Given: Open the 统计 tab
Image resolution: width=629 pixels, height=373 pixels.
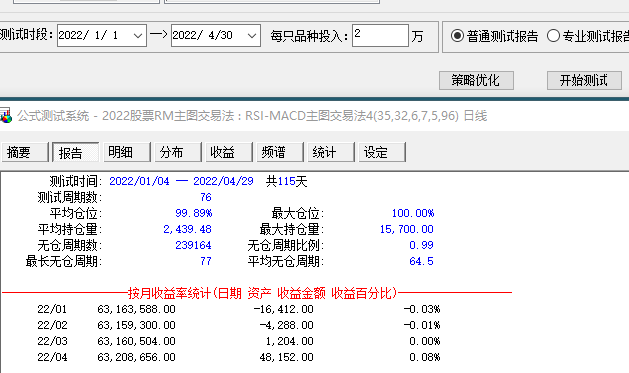Looking at the screenshot, I should 331,152.
